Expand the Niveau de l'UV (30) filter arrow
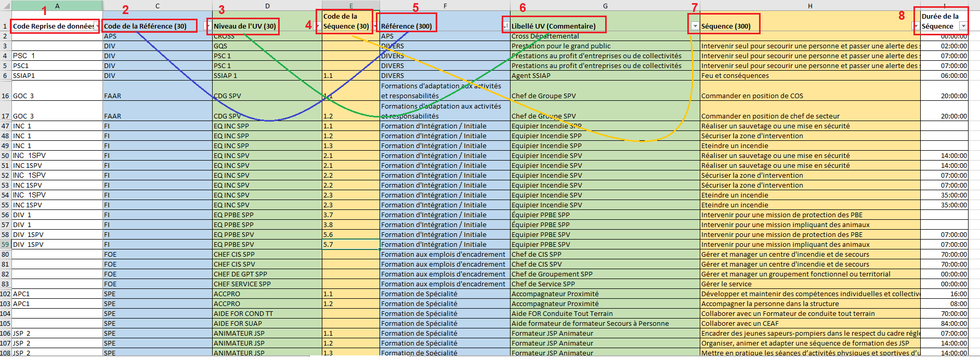The height and width of the screenshot is (357, 980). tap(317, 27)
